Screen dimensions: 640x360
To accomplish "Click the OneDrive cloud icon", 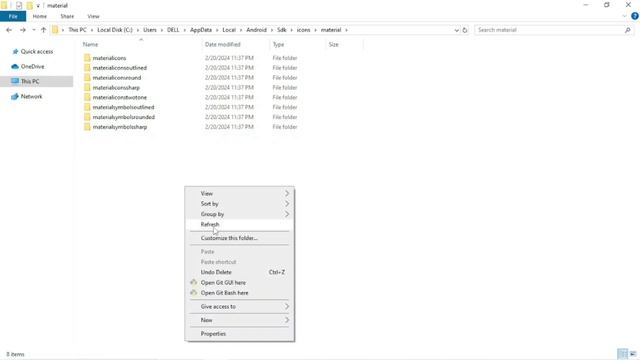I will [15, 66].
